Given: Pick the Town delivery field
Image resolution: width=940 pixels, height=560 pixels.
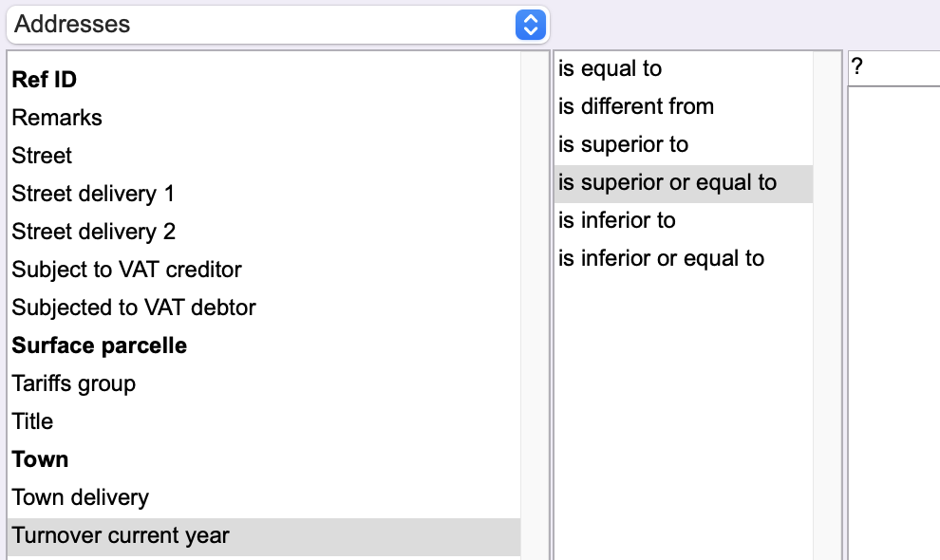Looking at the screenshot, I should [x=80, y=497].
